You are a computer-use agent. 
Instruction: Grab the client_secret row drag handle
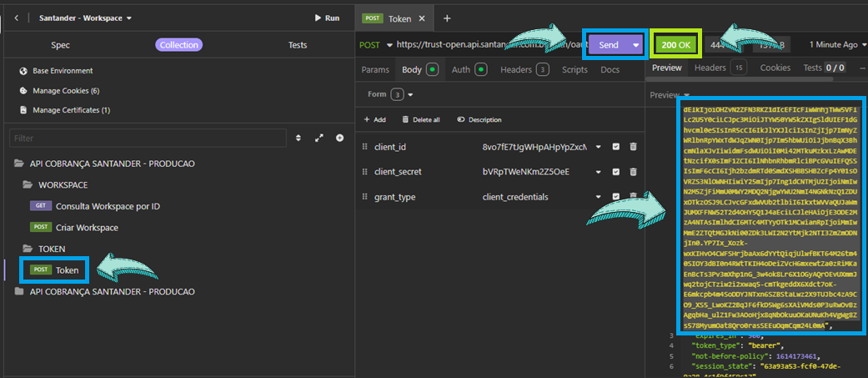[364, 172]
